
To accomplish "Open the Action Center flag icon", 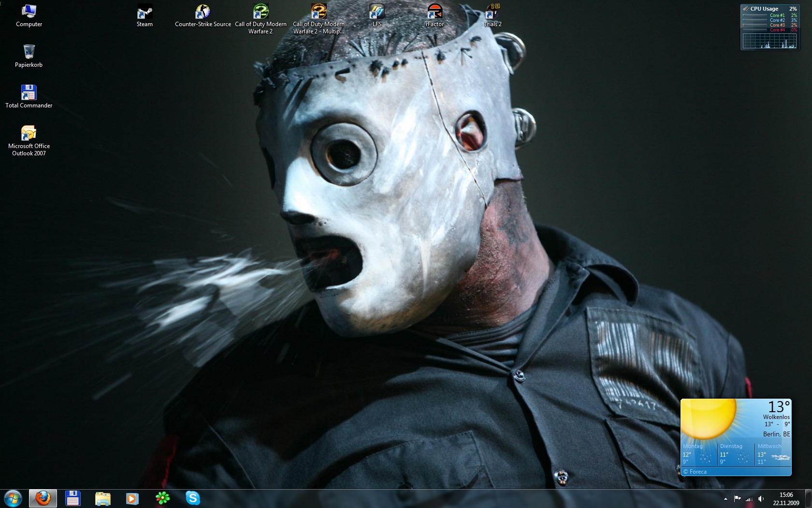I will point(737,499).
